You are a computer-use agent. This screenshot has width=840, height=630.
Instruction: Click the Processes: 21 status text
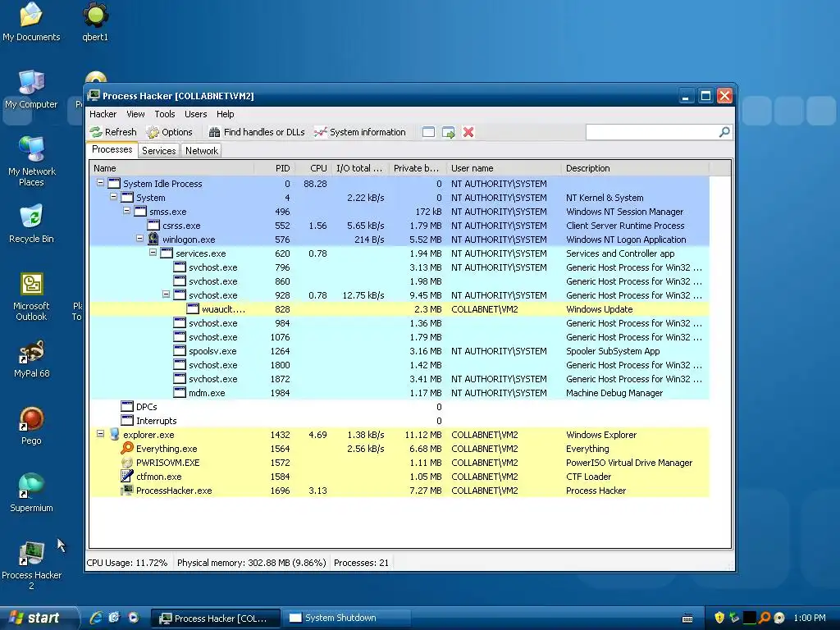[361, 563]
